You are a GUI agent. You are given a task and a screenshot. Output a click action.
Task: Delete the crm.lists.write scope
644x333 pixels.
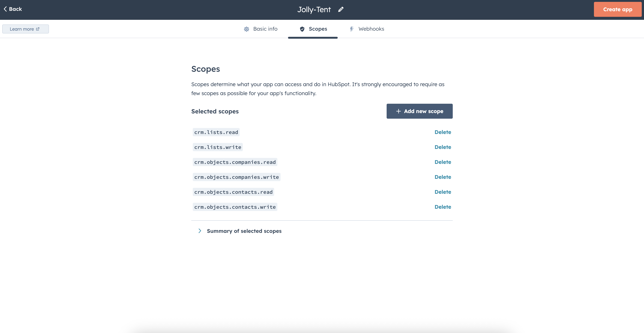pyautogui.click(x=442, y=147)
